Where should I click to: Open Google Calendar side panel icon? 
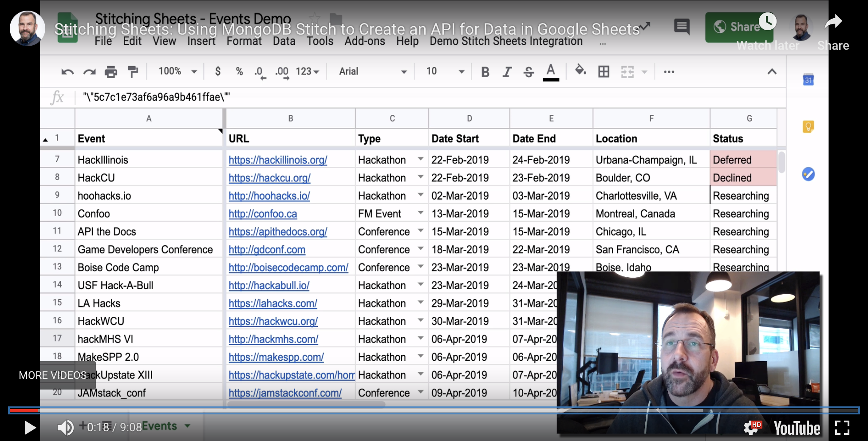point(808,80)
